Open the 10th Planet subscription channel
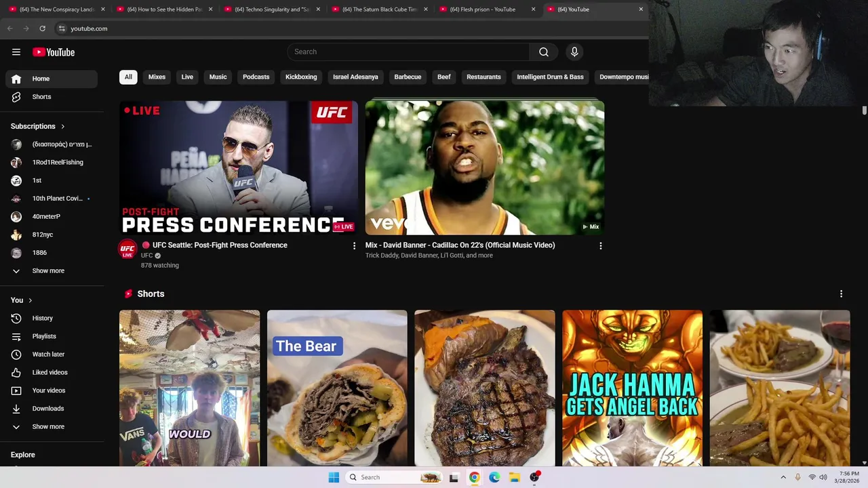 point(52,199)
